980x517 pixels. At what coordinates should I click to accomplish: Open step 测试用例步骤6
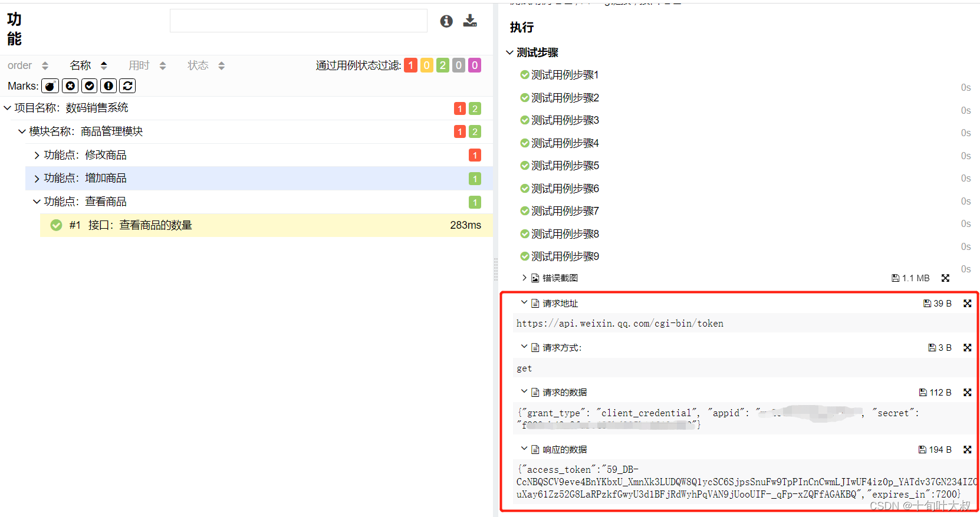click(565, 189)
